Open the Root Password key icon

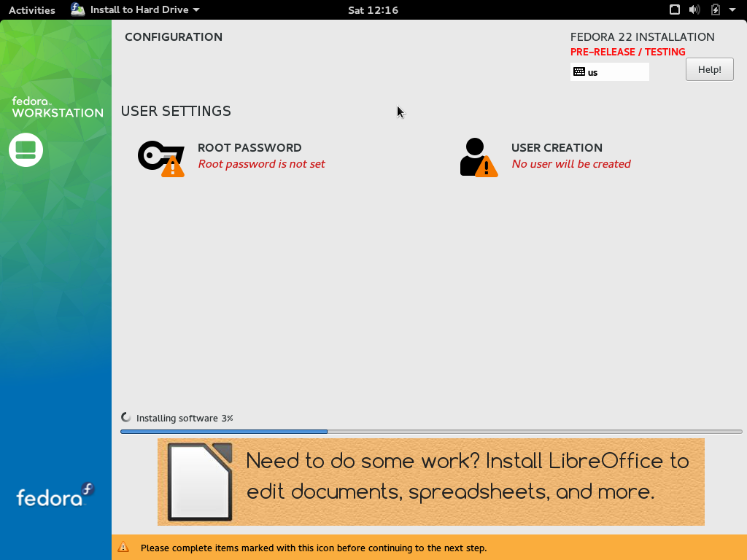pyautogui.click(x=161, y=158)
